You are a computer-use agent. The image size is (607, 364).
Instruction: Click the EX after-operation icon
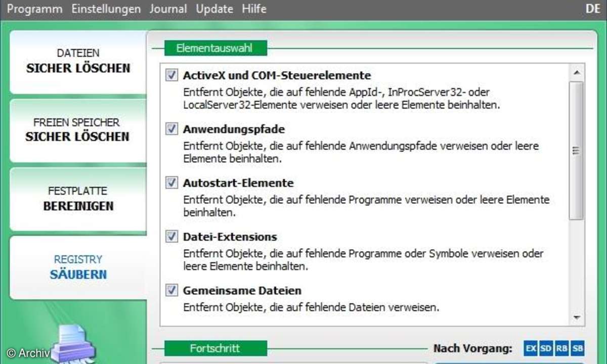click(531, 348)
